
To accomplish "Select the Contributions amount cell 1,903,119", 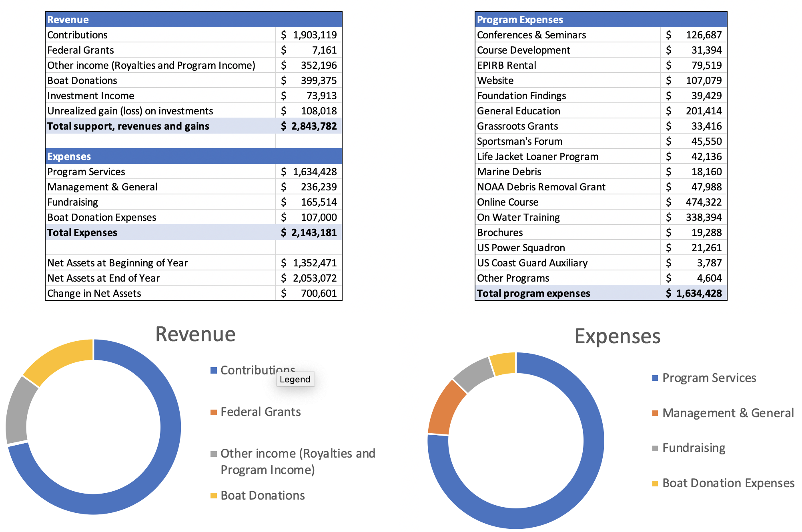I will pos(309,35).
